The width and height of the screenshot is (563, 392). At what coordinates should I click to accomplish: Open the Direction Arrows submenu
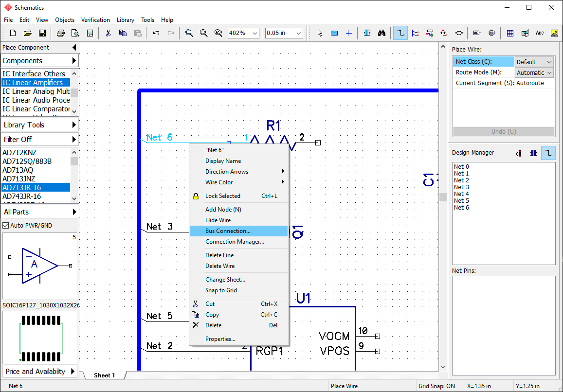click(239, 172)
